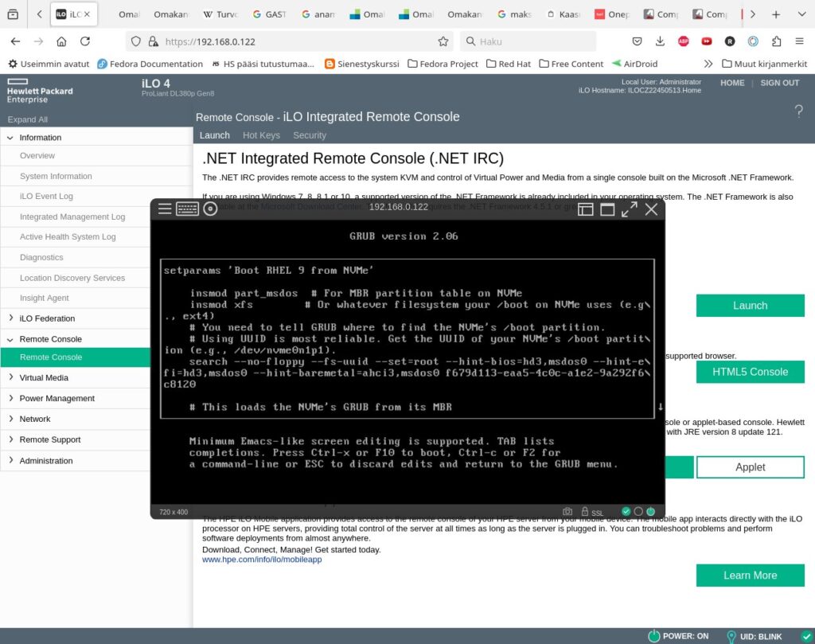Open Adblock Plus extension icon

pyautogui.click(x=684, y=41)
